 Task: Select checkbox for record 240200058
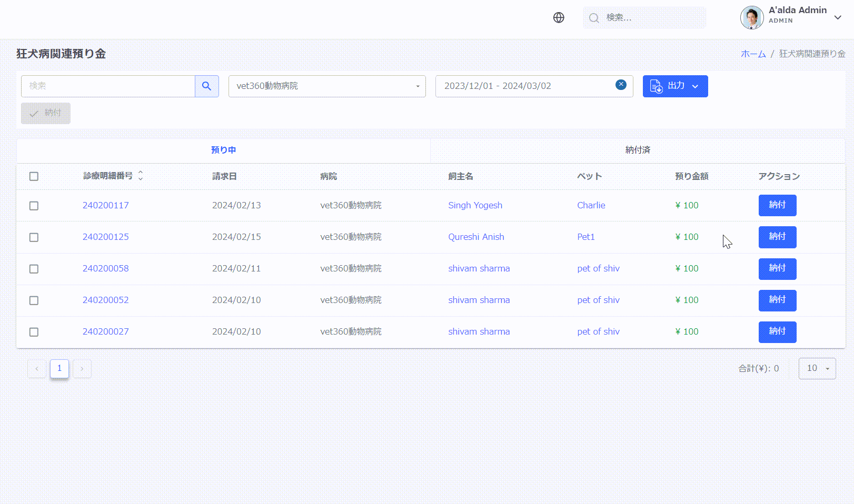[34, 269]
